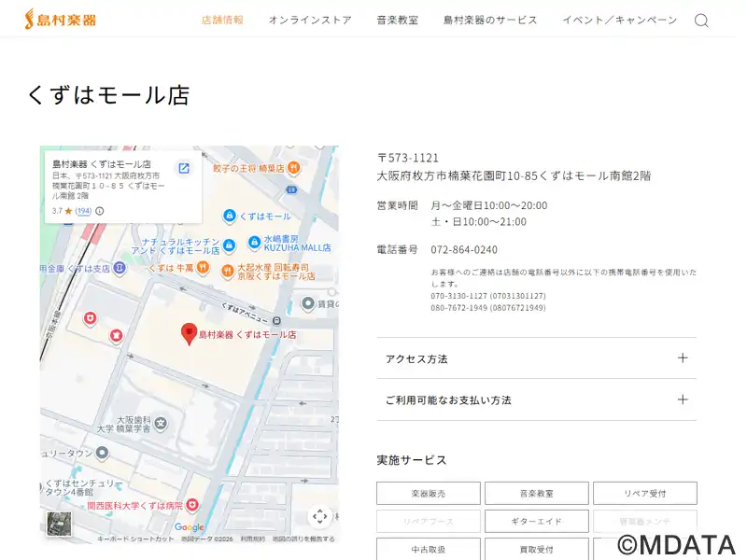This screenshot has height=560, width=747.
Task: Click the 餃子の王将 restaurant map marker
Action: click(294, 168)
